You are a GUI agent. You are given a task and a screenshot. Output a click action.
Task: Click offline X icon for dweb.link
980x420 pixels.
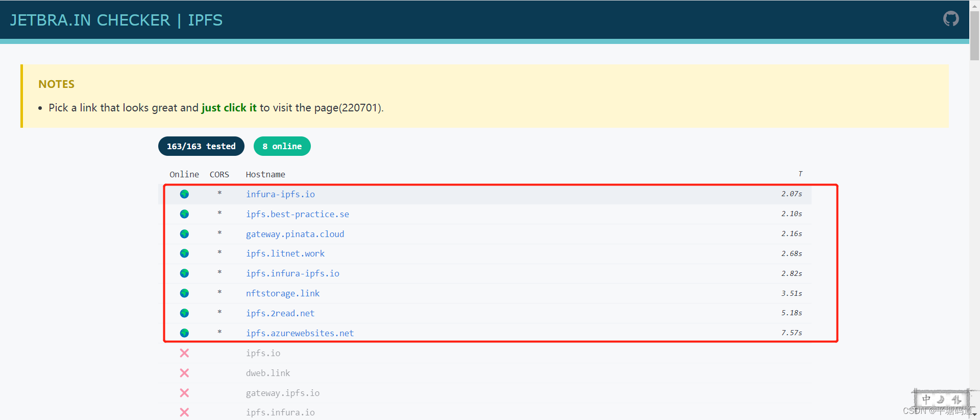[x=184, y=373]
